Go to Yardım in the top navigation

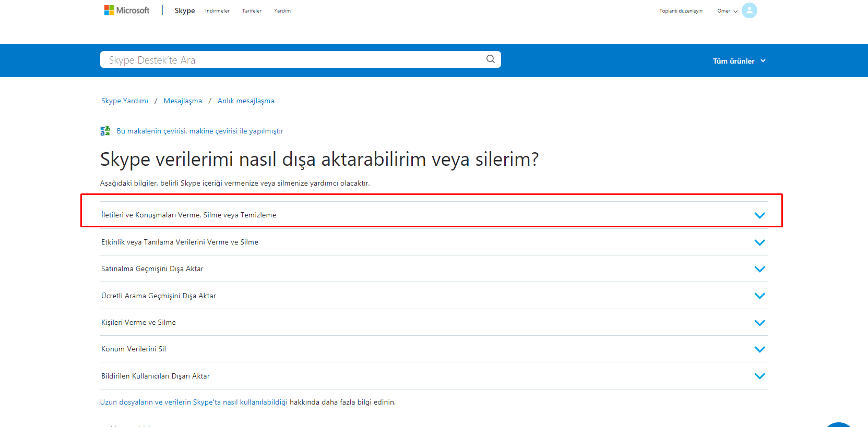[x=282, y=11]
